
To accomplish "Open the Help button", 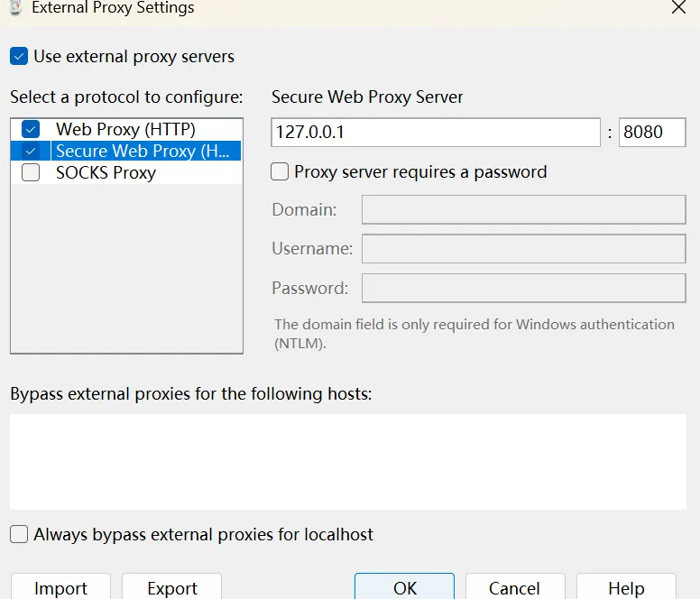I will coord(626,587).
